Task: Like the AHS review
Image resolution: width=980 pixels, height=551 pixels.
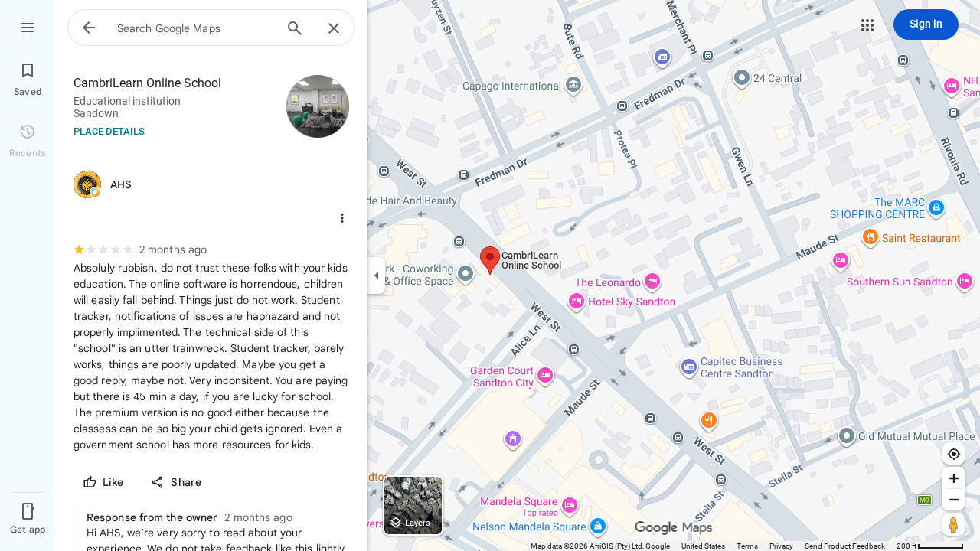Action: pos(103,482)
